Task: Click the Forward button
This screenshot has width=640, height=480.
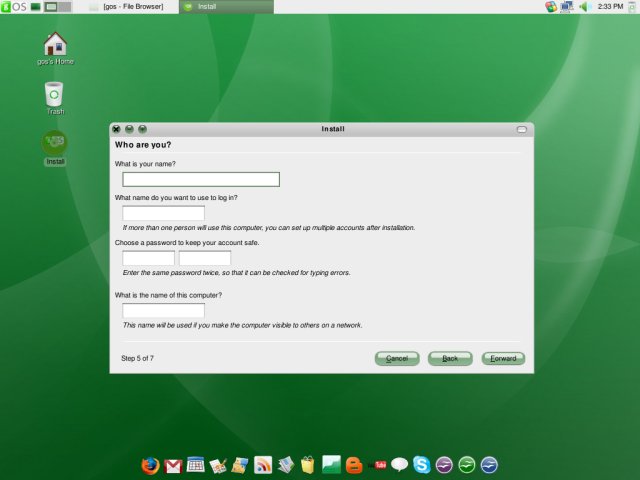Action: (x=503, y=358)
